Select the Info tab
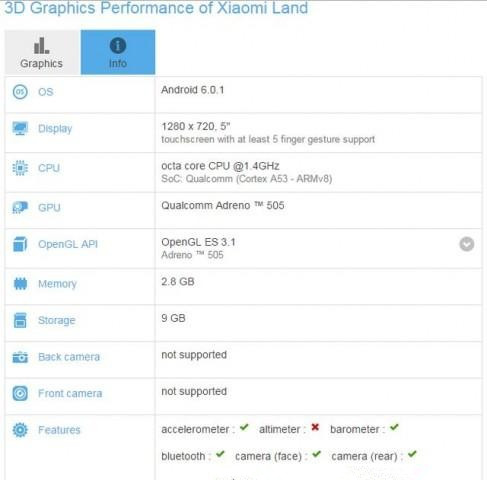487x480 pixels. click(x=118, y=52)
